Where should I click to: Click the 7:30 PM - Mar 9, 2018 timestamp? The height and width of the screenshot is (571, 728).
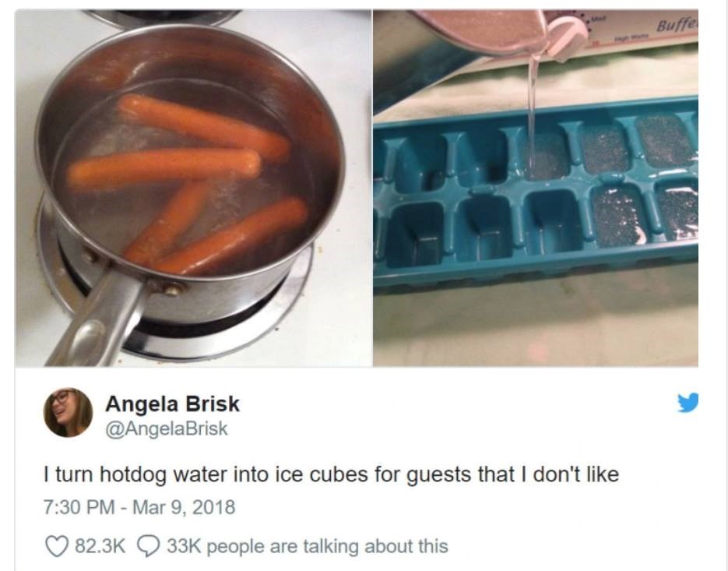[x=139, y=507]
